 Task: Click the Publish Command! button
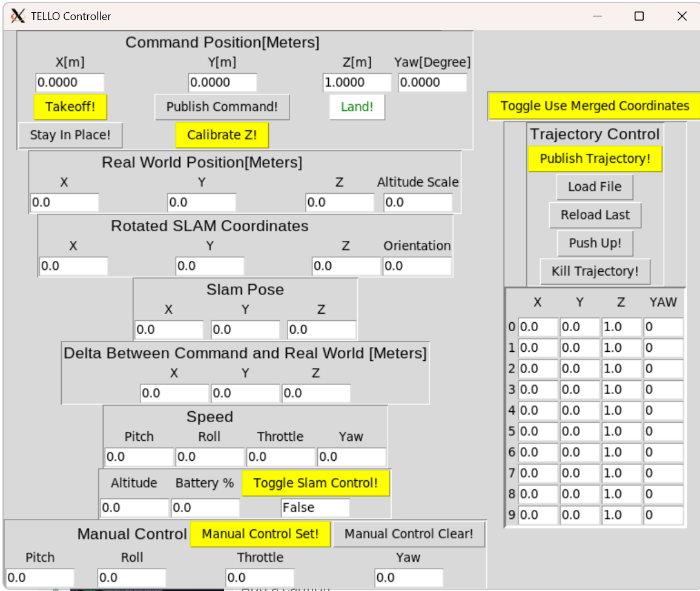(222, 107)
